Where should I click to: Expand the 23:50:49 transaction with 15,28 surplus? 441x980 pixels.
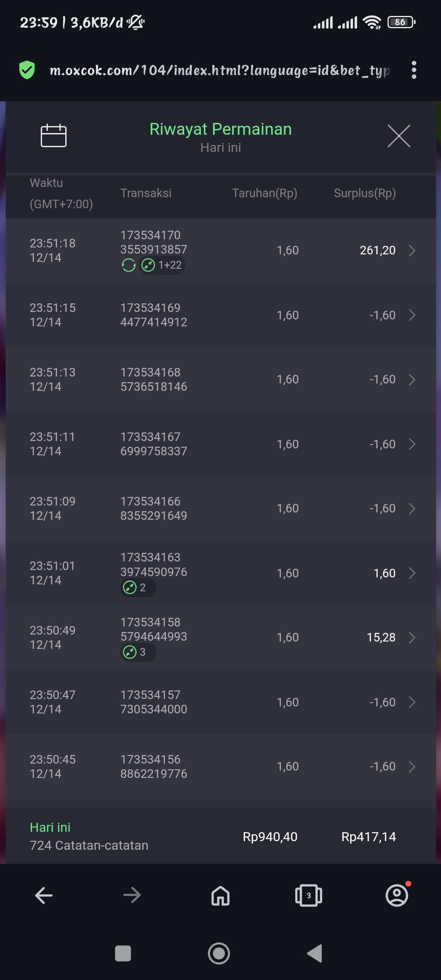(x=412, y=637)
